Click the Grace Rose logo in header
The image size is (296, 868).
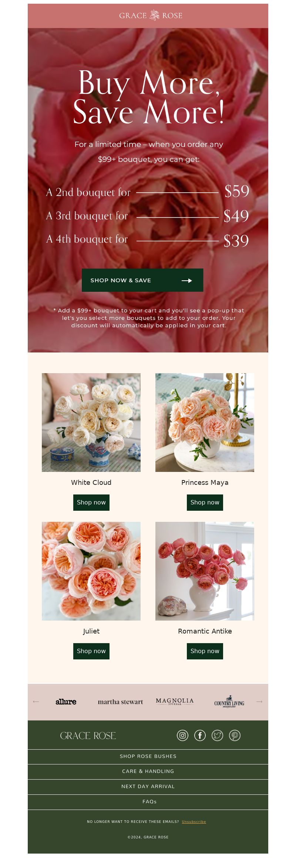click(151, 16)
